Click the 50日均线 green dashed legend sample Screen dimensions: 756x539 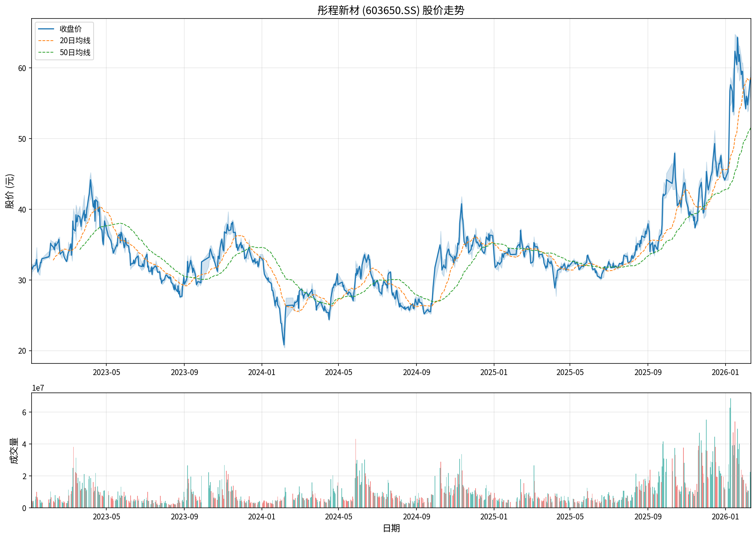tap(46, 53)
